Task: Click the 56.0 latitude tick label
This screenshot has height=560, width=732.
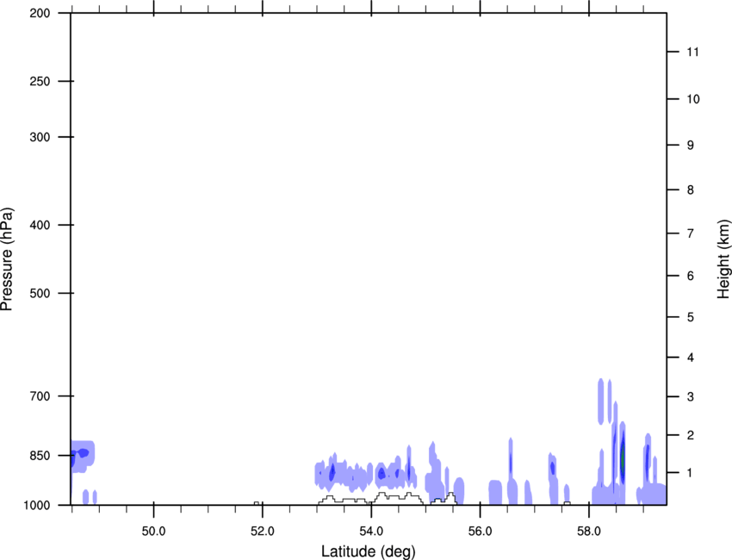Action: click(480, 532)
